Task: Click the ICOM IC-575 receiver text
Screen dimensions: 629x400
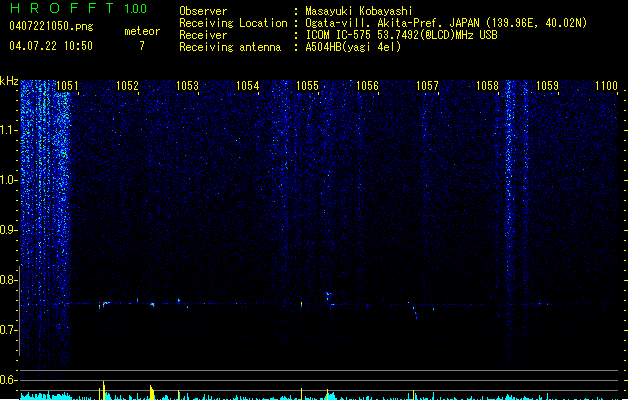Action: [x=401, y=35]
